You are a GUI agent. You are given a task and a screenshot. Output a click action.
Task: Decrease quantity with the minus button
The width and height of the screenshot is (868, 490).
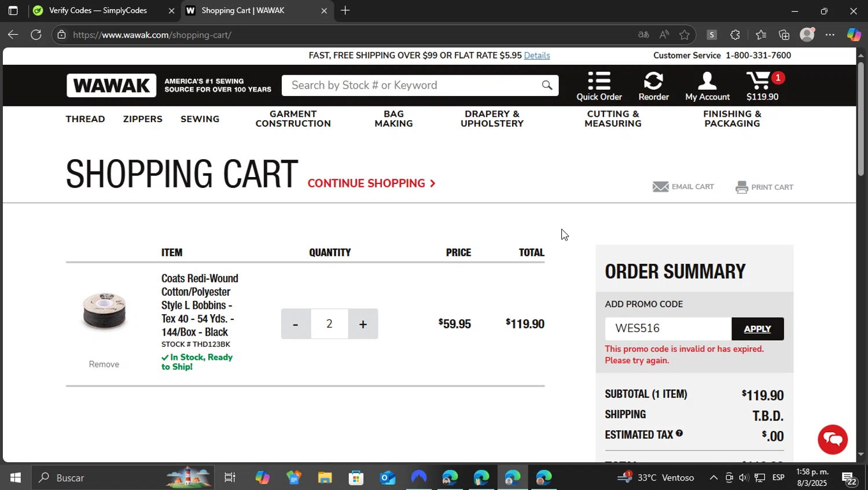point(296,324)
